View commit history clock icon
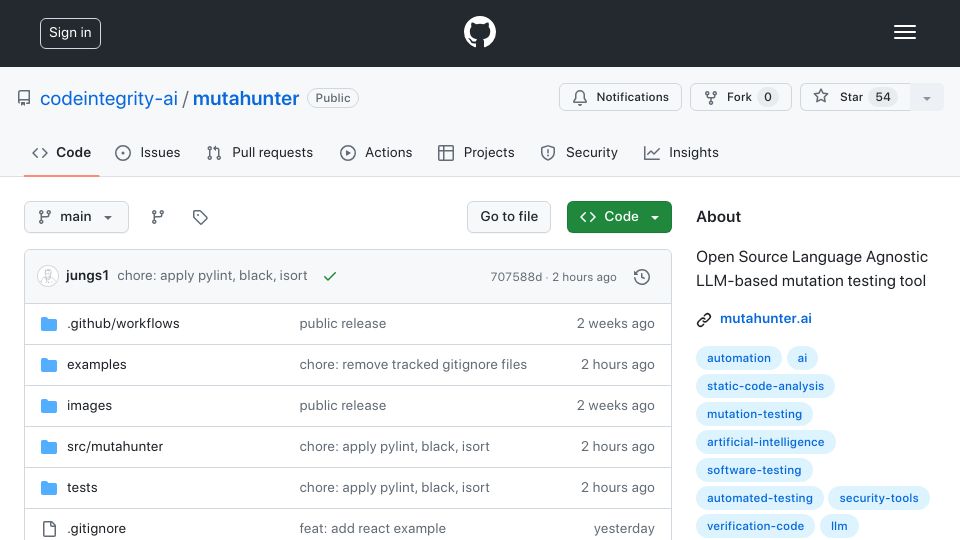The width and height of the screenshot is (960, 540). tap(642, 277)
